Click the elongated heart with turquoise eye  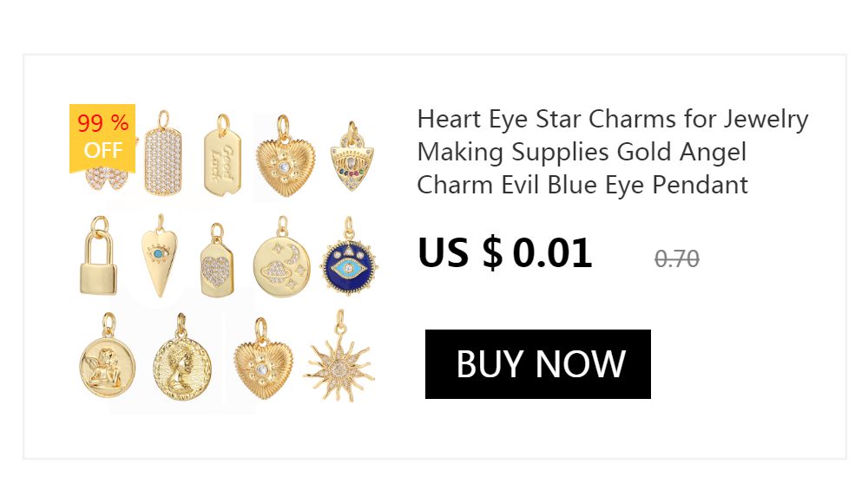[x=160, y=256]
